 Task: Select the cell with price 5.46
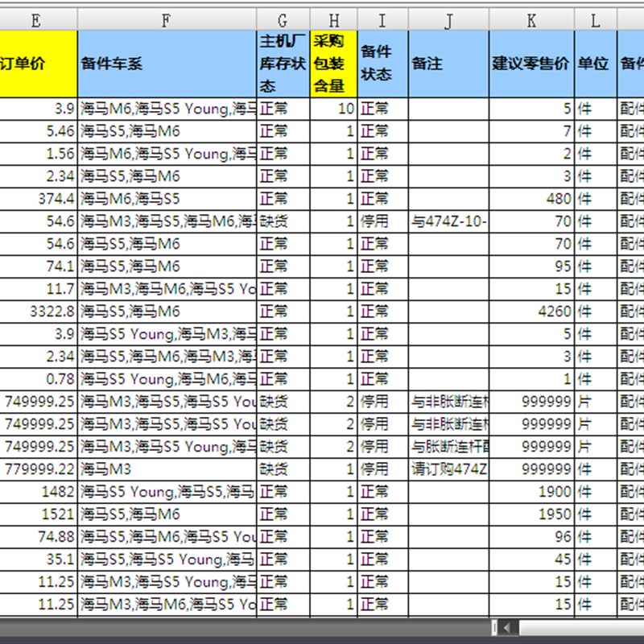point(38,131)
